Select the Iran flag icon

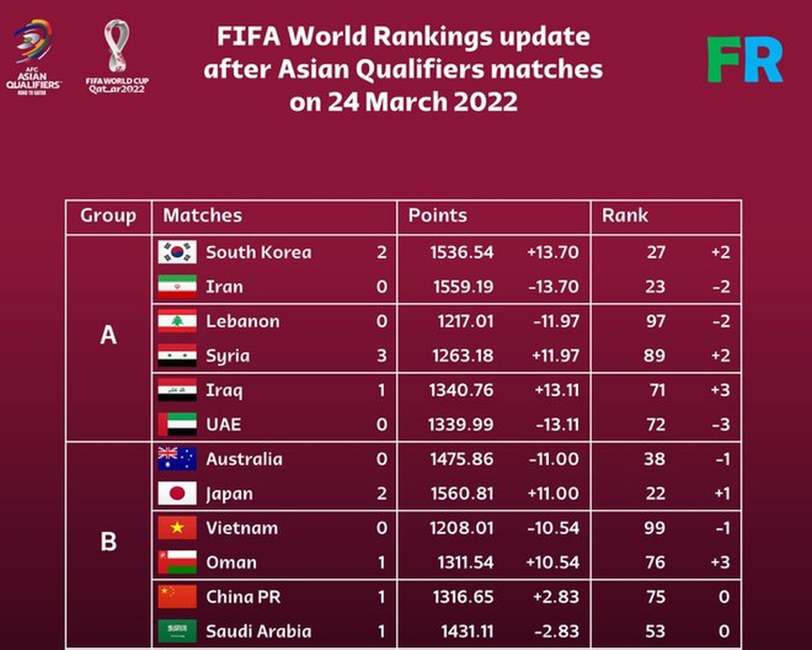[x=177, y=286]
